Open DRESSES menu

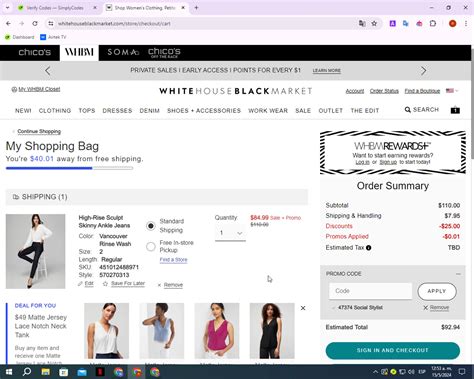click(117, 110)
